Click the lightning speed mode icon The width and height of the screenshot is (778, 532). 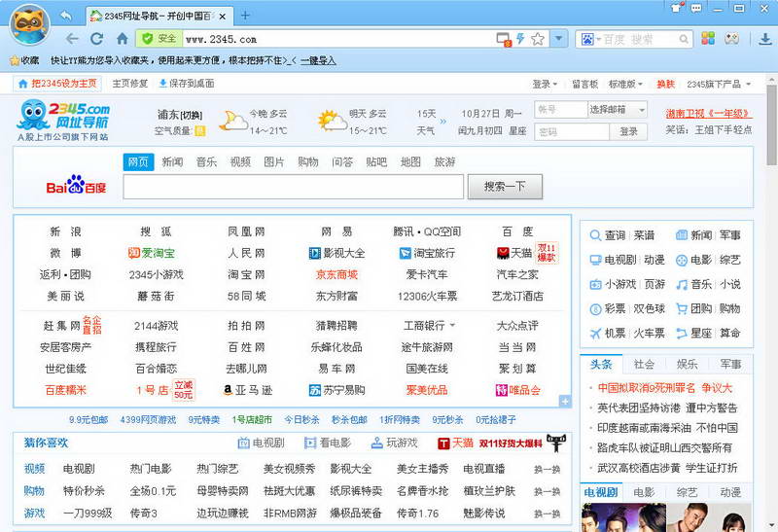520,39
